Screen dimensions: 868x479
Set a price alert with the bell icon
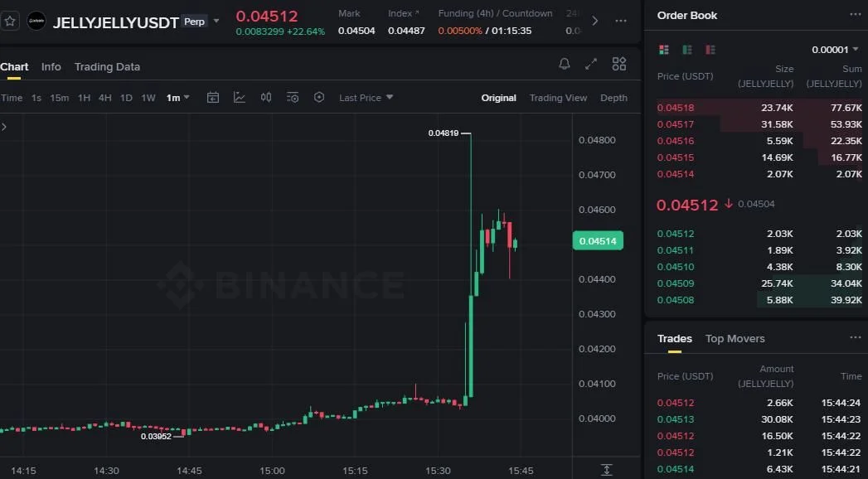pyautogui.click(x=564, y=64)
